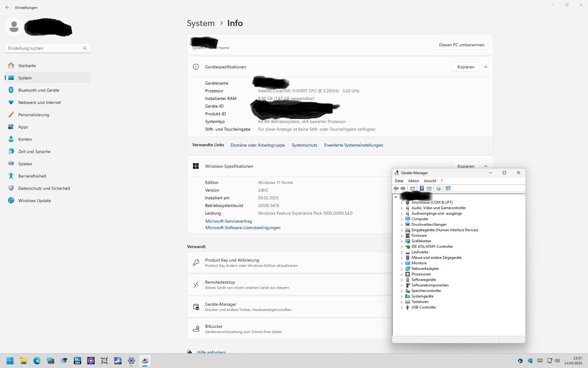Image resolution: width=588 pixels, height=368 pixels.
Task: Expand the Laufwerke node
Action: coord(401,252)
